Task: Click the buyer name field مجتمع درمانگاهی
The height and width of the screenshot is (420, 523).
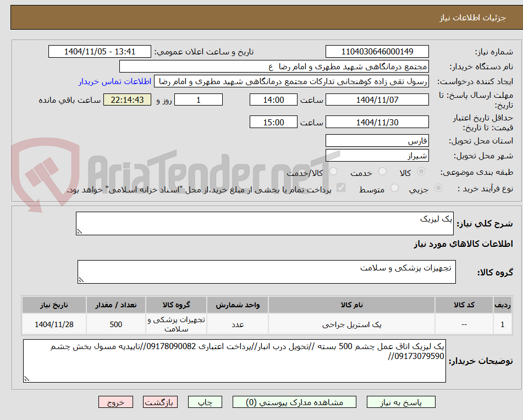Action: pyautogui.click(x=274, y=67)
